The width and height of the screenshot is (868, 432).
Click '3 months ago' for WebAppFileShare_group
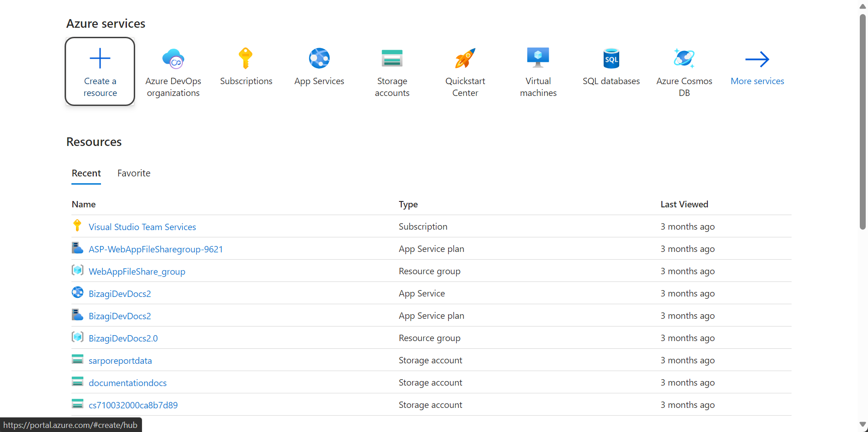[687, 271]
